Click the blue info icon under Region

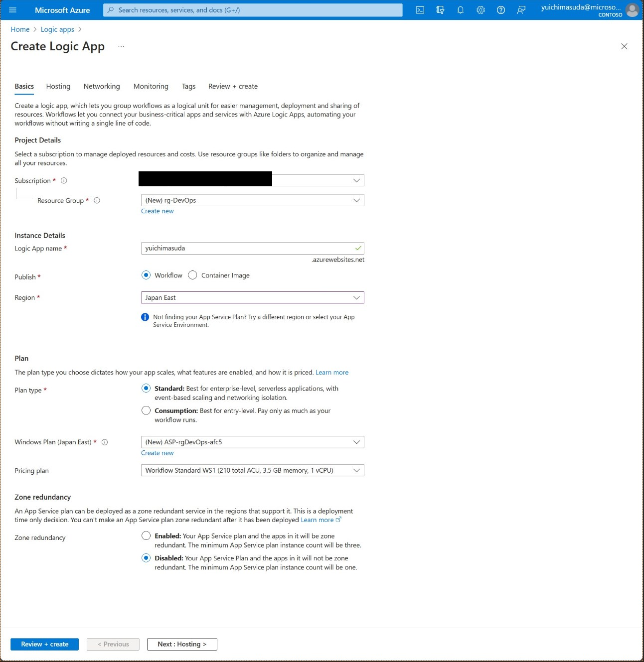[x=145, y=317]
